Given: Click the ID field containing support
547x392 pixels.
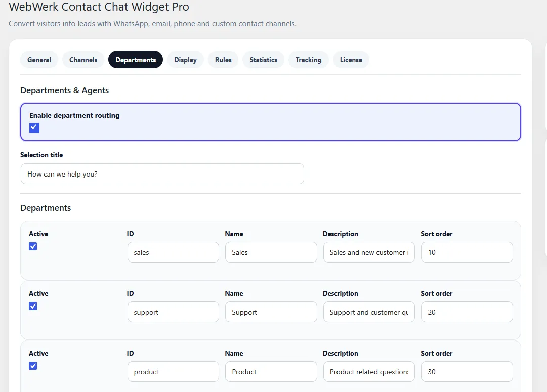Looking at the screenshot, I should click(173, 312).
